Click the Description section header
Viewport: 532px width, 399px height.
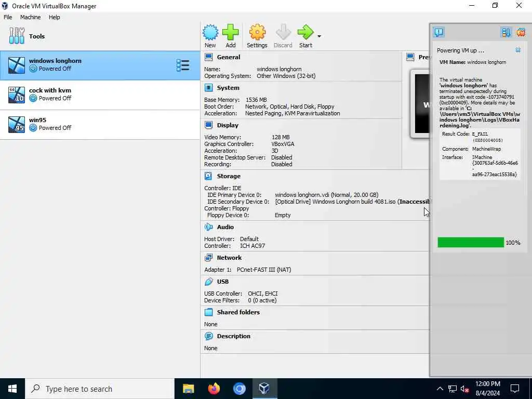point(233,336)
